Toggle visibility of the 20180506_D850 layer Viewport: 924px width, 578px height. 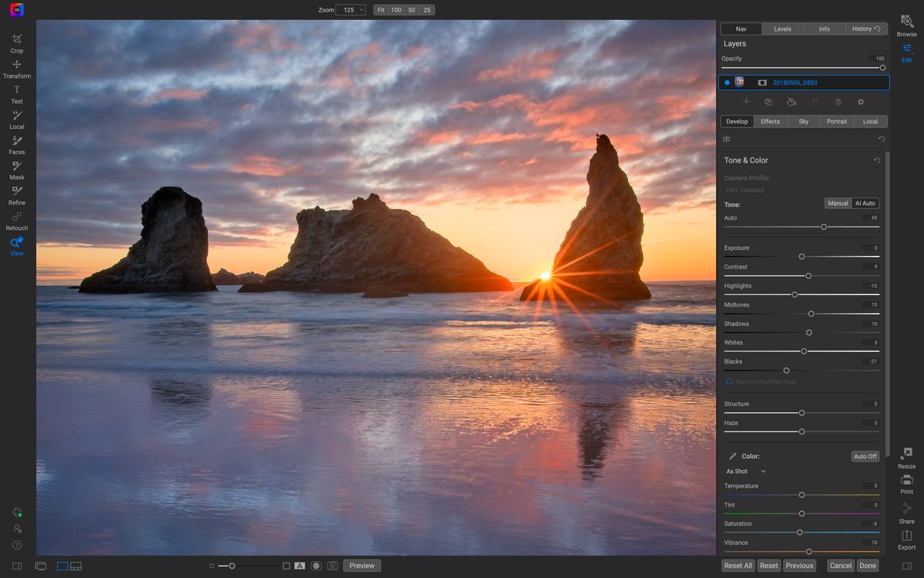tap(725, 82)
